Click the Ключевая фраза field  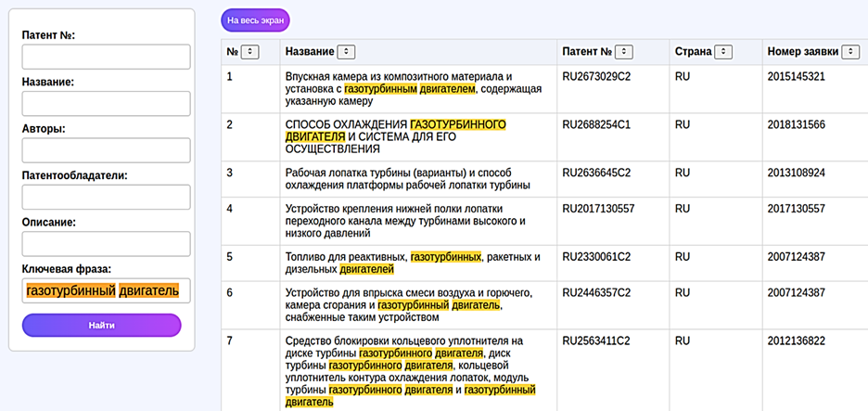(x=106, y=291)
